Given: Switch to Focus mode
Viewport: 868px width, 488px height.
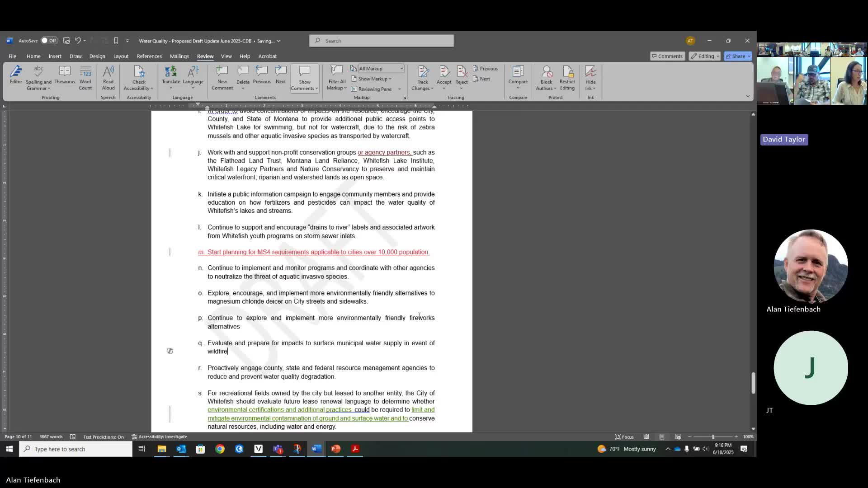Looking at the screenshot, I should 624,437.
